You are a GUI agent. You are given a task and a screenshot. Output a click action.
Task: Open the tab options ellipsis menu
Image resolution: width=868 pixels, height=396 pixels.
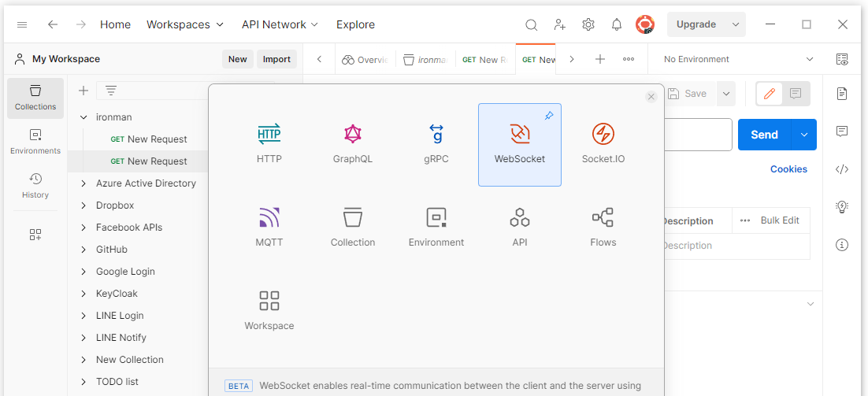[629, 59]
